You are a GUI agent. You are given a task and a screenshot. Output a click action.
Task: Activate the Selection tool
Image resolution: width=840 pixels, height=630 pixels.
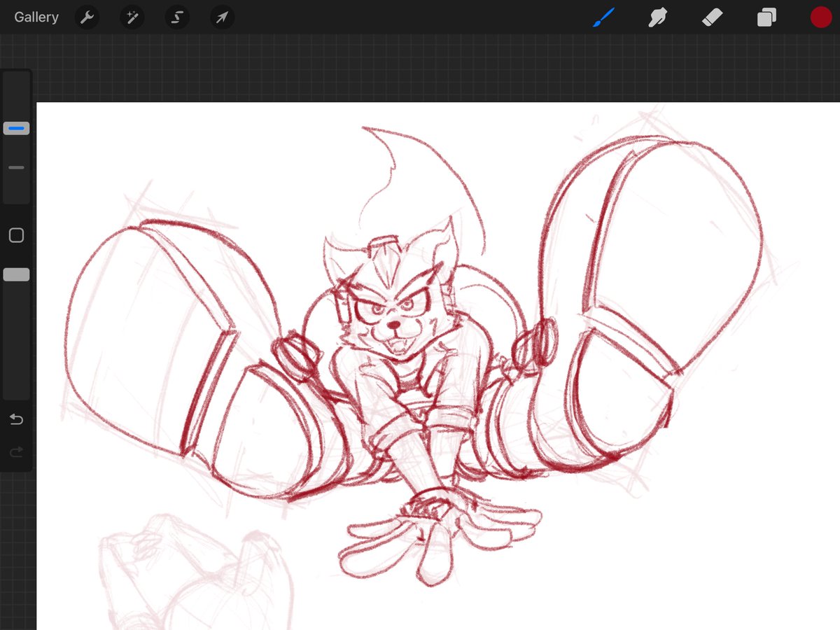coord(177,17)
